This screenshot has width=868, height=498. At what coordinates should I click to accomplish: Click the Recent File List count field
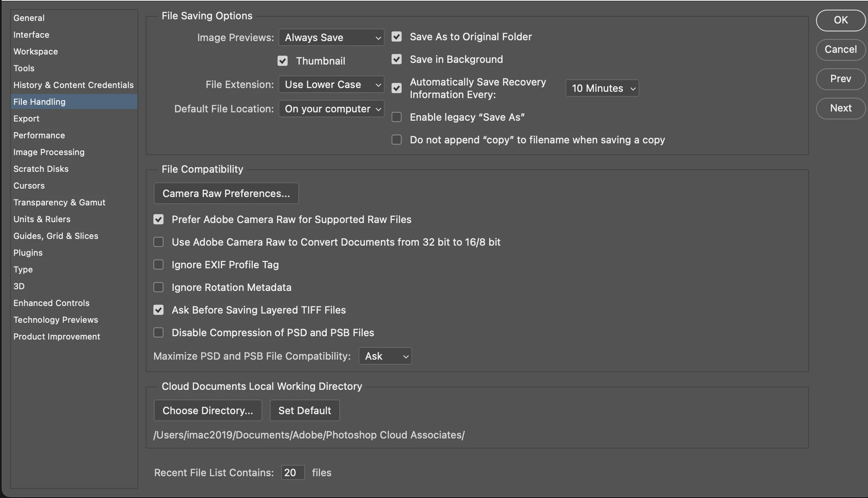click(x=292, y=472)
